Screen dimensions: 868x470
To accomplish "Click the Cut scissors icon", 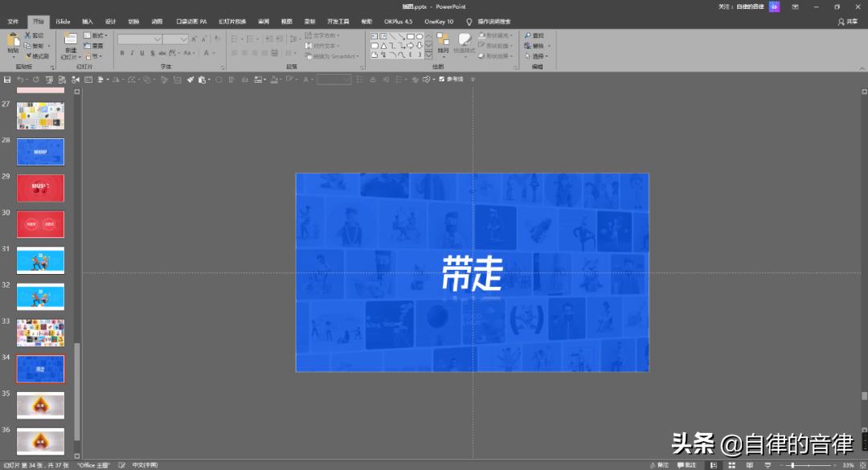I will click(27, 35).
